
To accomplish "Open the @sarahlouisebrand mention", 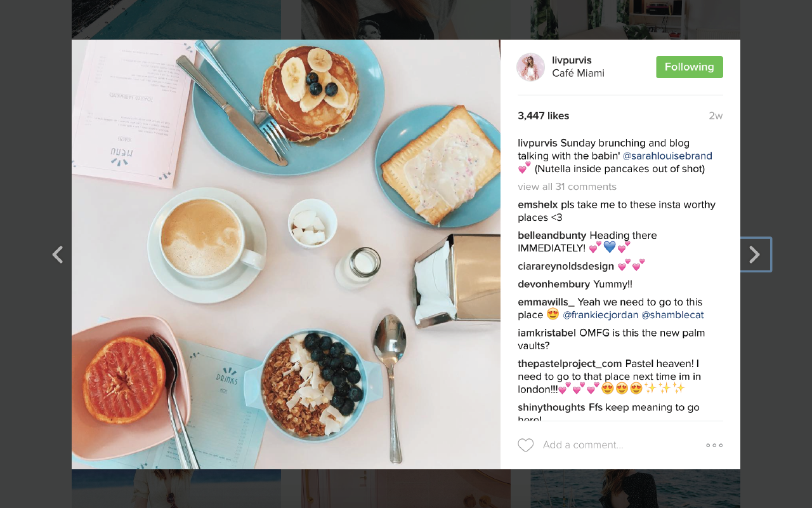I will point(667,156).
